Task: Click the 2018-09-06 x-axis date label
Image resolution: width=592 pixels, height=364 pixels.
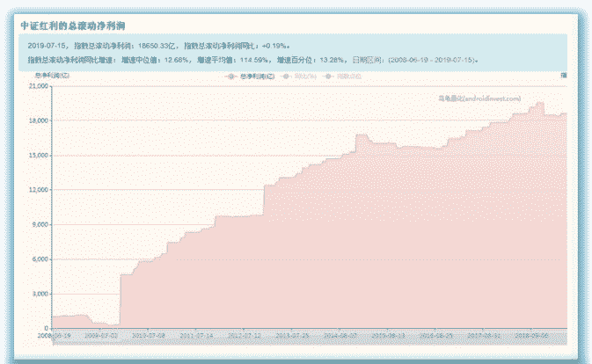Action: [531, 336]
